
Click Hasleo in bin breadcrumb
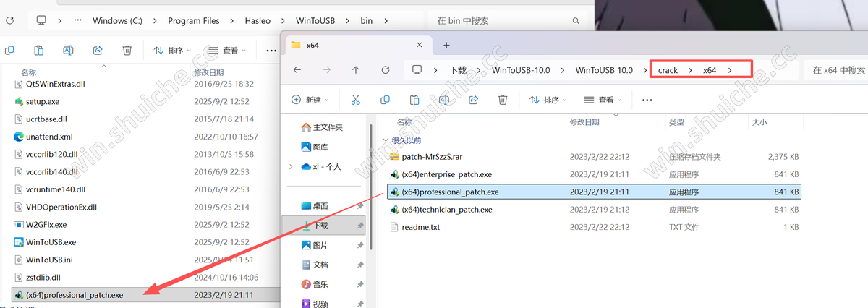pos(258,21)
